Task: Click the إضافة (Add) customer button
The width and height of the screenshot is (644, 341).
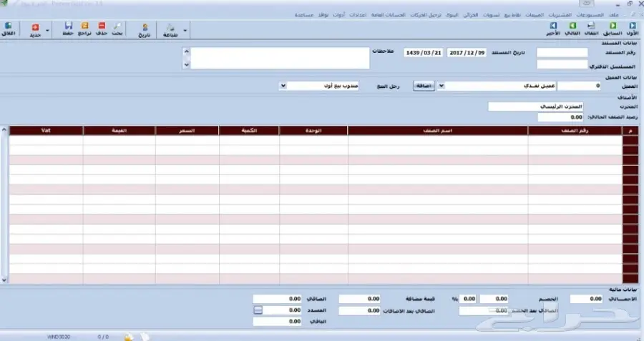Action: pyautogui.click(x=424, y=85)
